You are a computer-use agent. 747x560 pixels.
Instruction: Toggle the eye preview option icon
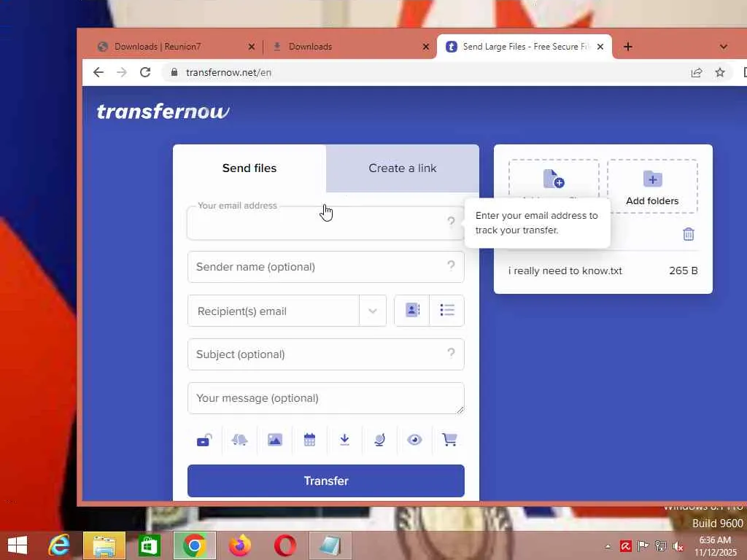click(x=414, y=440)
